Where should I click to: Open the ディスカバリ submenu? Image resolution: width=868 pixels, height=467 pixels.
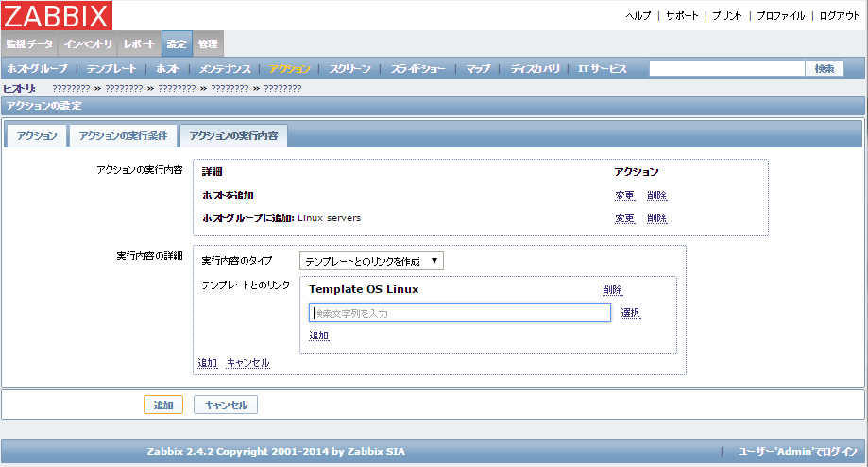click(535, 69)
